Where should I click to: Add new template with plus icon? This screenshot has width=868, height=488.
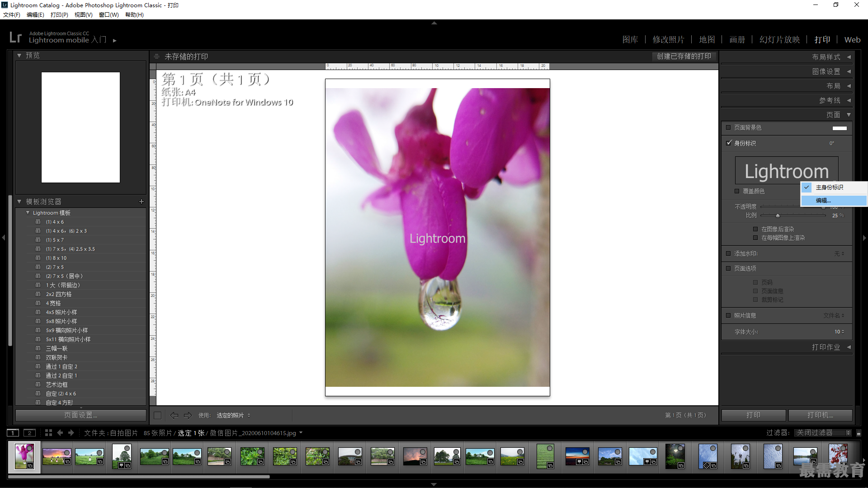pos(142,202)
